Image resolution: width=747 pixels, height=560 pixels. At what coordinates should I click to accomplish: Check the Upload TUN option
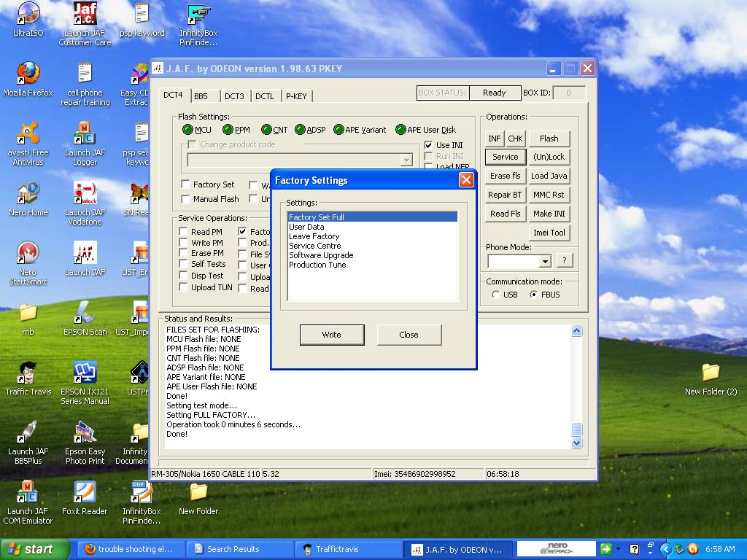[x=183, y=287]
